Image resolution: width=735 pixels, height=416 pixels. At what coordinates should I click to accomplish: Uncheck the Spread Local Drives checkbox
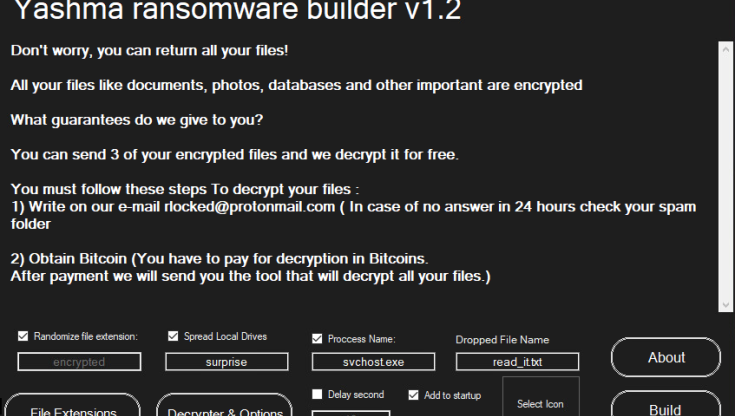coord(174,337)
